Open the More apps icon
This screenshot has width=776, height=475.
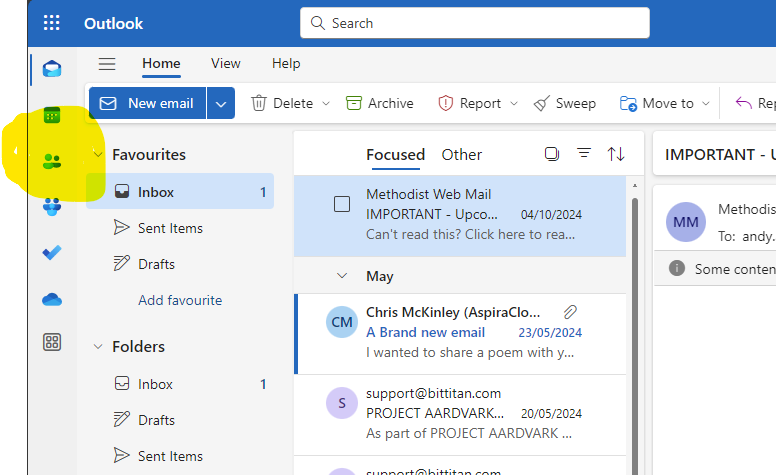point(52,342)
